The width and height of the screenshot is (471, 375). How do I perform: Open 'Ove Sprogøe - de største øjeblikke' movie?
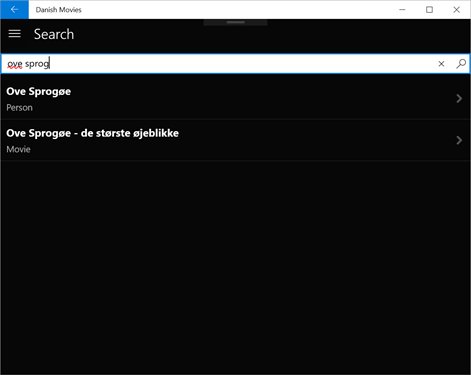click(x=235, y=140)
